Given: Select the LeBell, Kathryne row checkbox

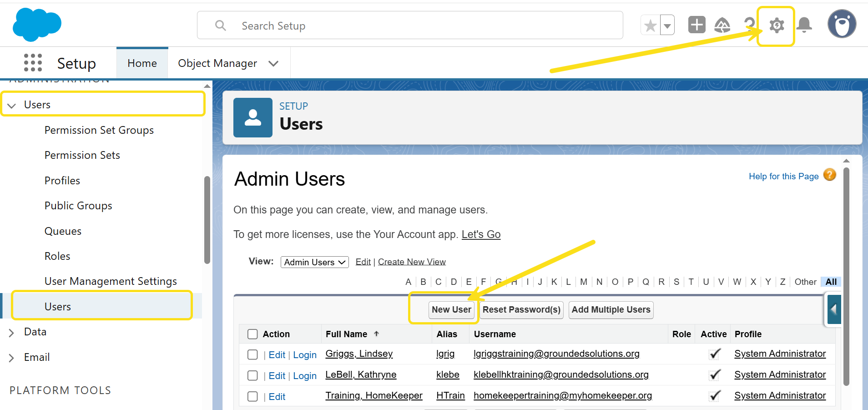Looking at the screenshot, I should coord(252,375).
